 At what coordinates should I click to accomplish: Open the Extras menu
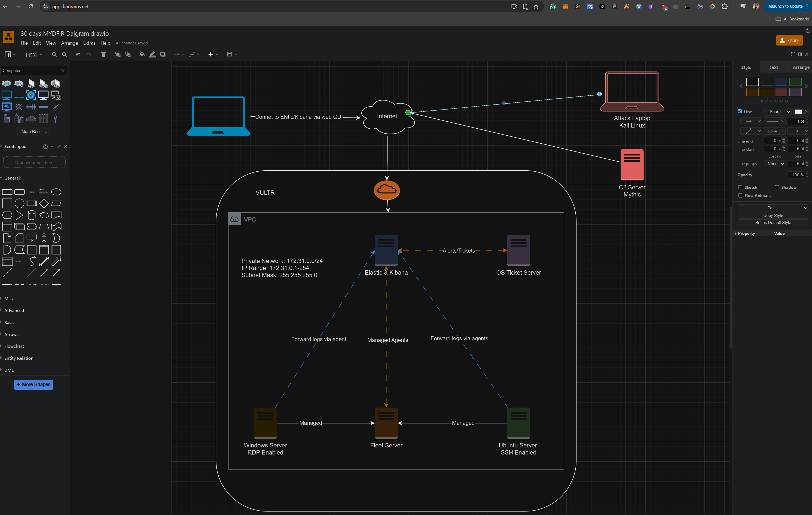[x=89, y=43]
